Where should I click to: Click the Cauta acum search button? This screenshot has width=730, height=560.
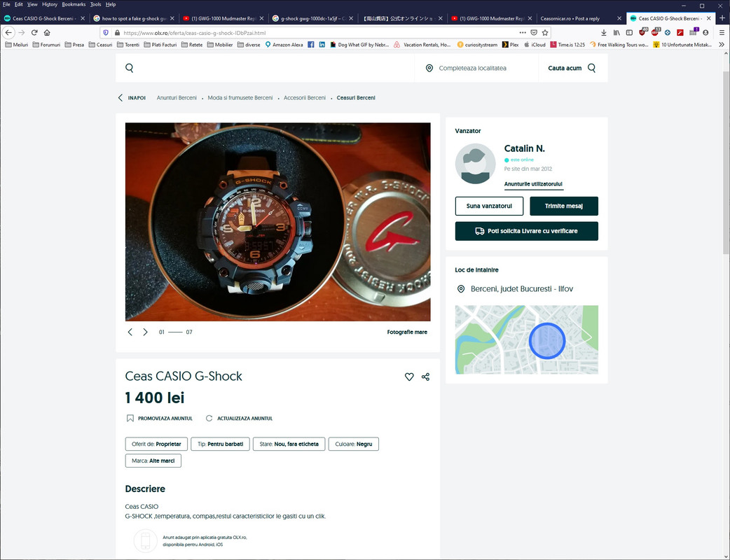click(572, 68)
